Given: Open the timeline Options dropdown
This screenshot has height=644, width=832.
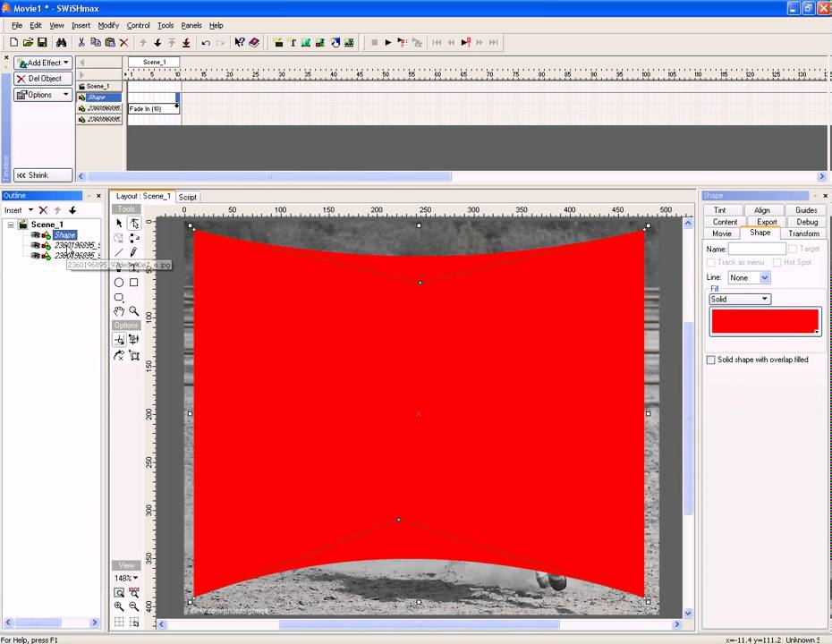Looking at the screenshot, I should [x=43, y=95].
